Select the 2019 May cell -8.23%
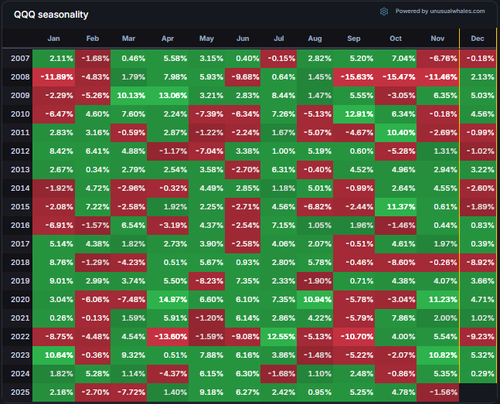Viewport: 500px width, 404px height. tap(207, 281)
